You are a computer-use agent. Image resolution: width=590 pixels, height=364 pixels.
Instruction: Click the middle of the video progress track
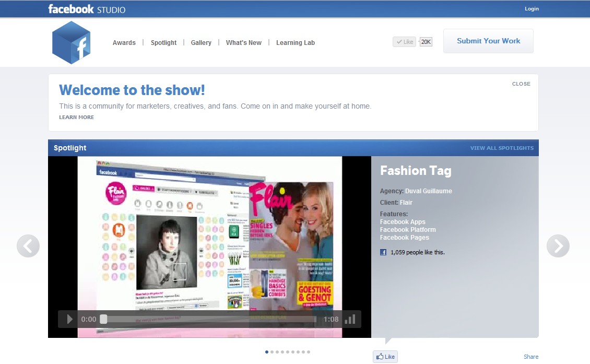click(208, 319)
